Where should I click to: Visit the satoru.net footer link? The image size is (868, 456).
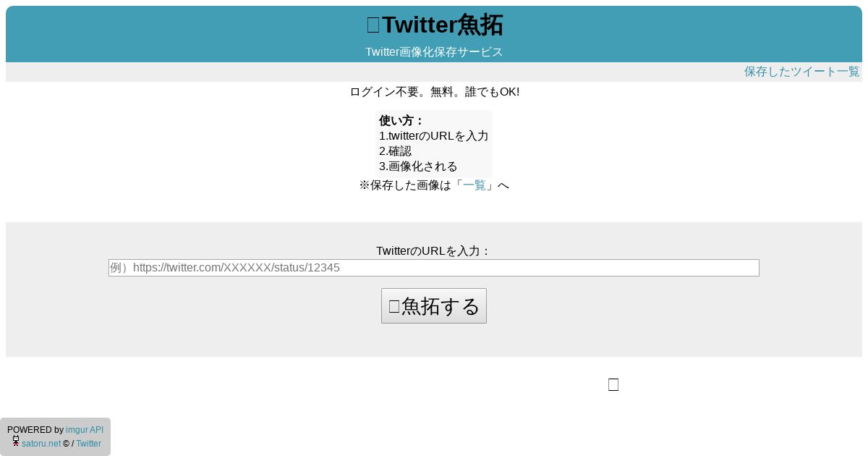pos(41,444)
